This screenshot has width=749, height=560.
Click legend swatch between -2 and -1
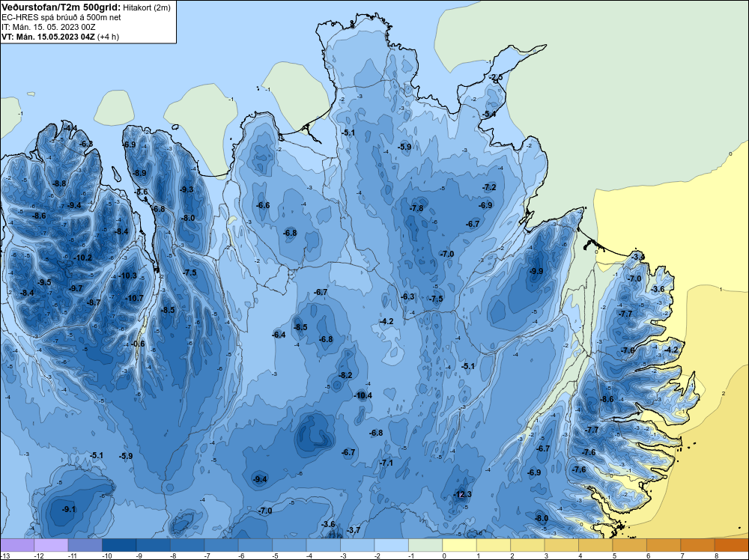tap(391, 545)
